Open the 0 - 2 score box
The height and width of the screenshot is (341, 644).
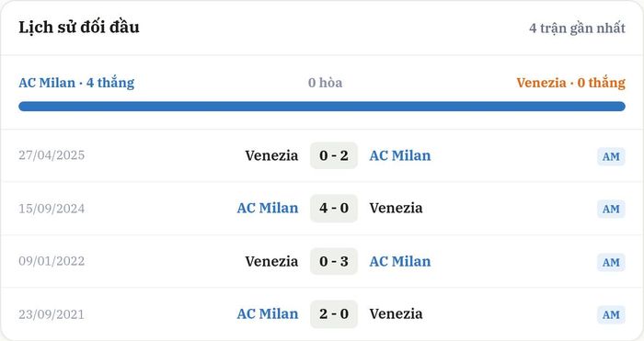(334, 155)
